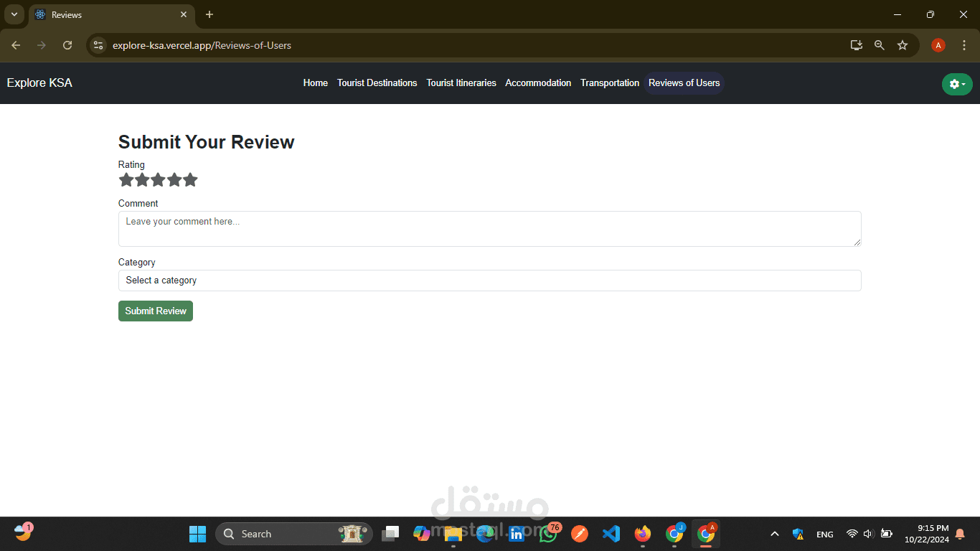Open site information icon in address bar
This screenshot has width=980, height=551.
coord(99,45)
